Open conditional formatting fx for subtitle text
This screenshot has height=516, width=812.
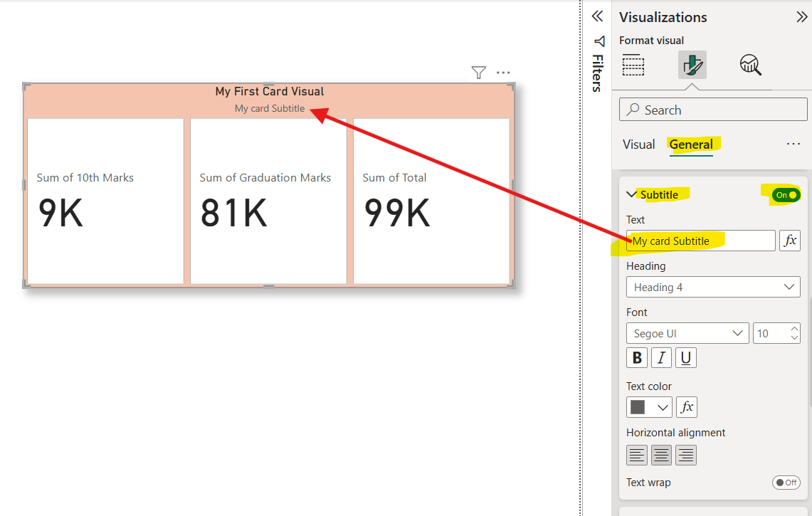[790, 240]
